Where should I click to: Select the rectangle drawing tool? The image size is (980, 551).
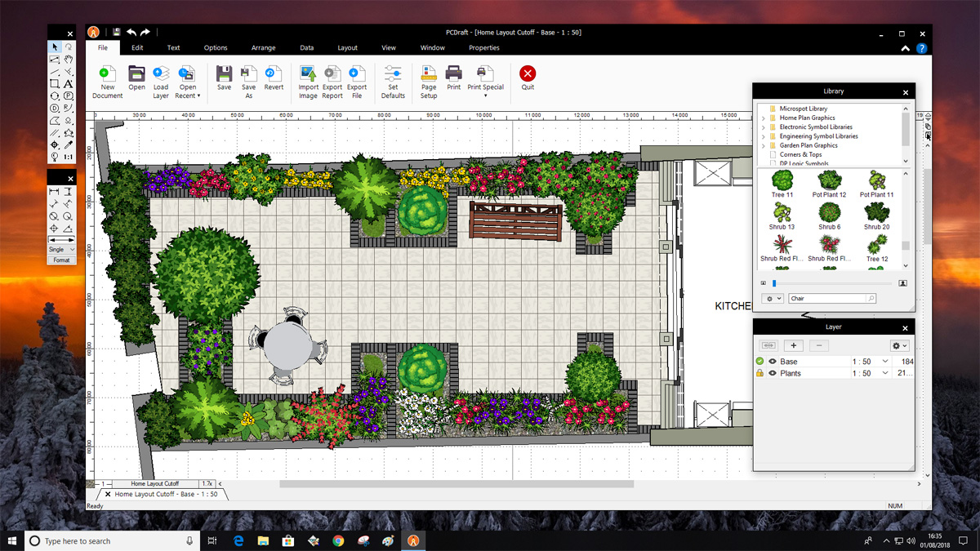(54, 83)
